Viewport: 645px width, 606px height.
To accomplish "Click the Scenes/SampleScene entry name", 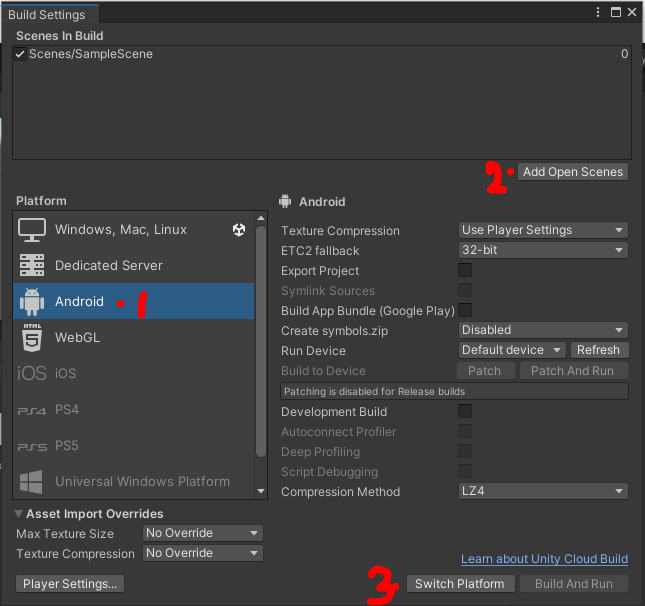I will pyautogui.click(x=91, y=54).
